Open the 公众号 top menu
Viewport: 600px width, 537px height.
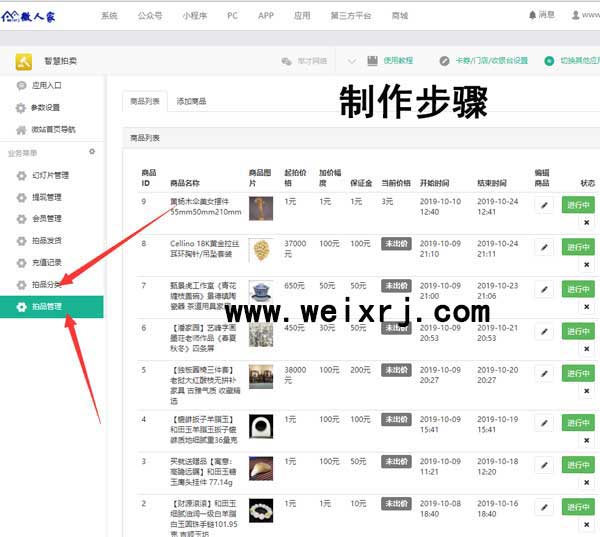[150, 16]
